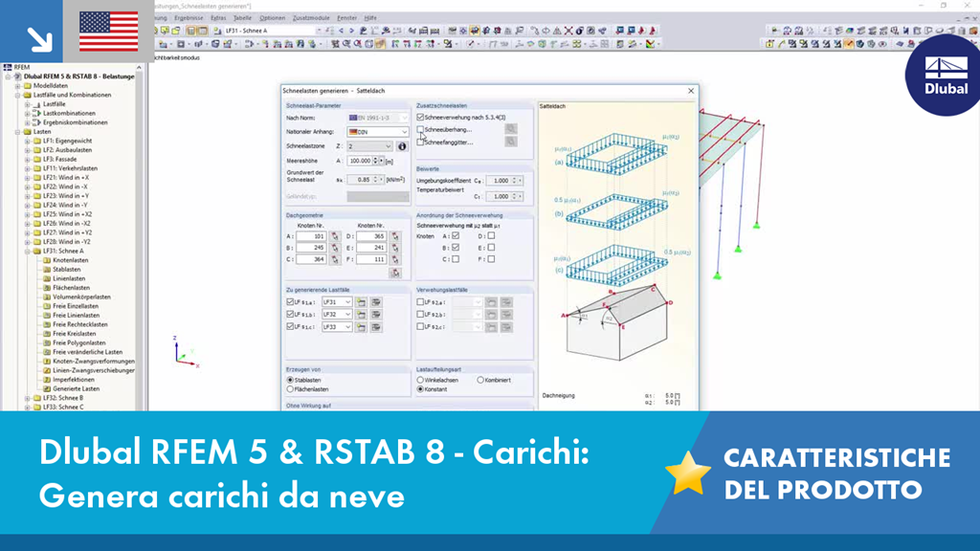
Task: Pick node F graphically with its select icon
Action: 395,259
